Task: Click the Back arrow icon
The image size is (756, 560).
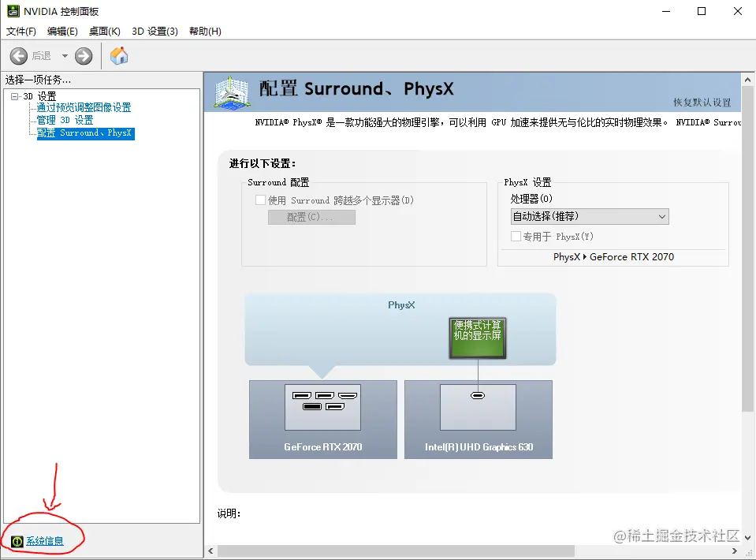Action: coord(19,56)
